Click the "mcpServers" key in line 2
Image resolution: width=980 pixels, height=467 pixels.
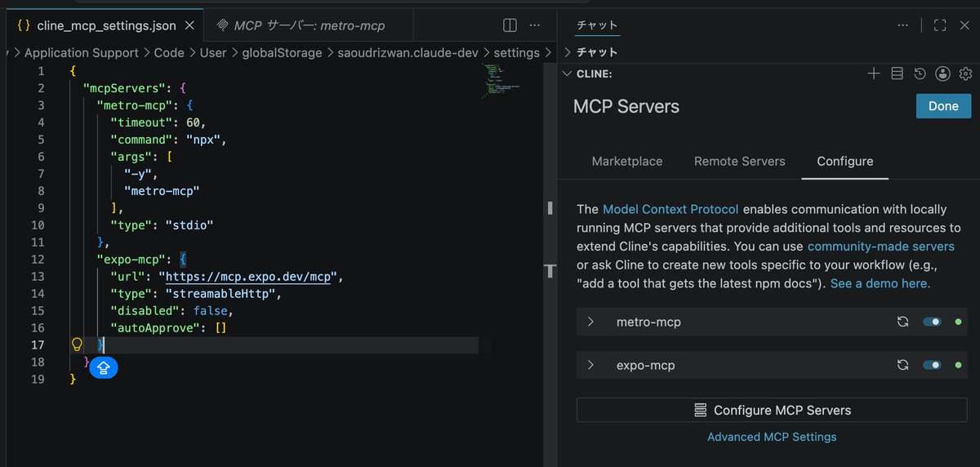click(124, 87)
